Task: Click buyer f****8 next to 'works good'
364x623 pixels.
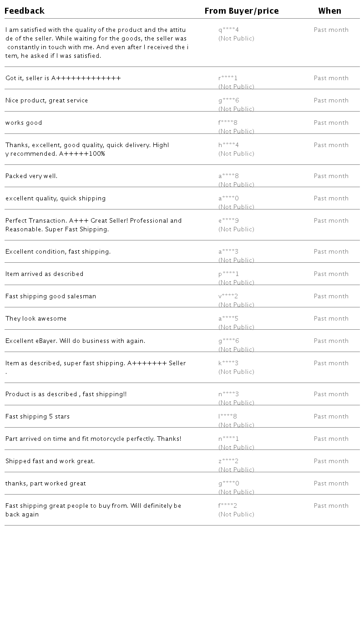Action: tap(228, 123)
